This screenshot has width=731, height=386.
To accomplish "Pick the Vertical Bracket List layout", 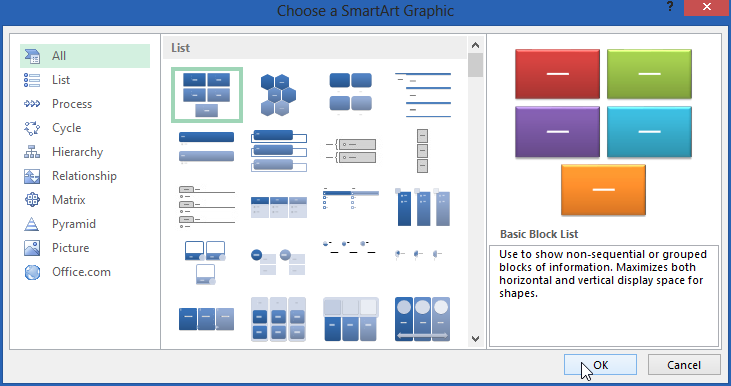I will pyautogui.click(x=351, y=151).
